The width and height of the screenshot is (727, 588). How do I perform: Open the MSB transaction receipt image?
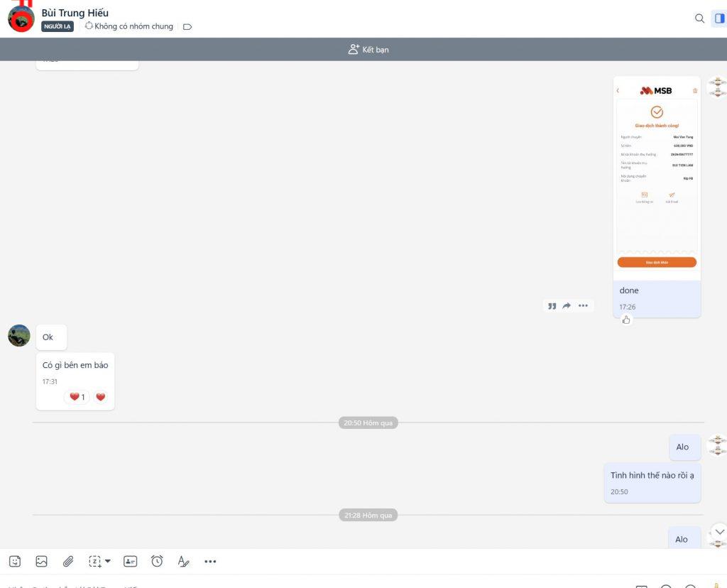pos(657,178)
